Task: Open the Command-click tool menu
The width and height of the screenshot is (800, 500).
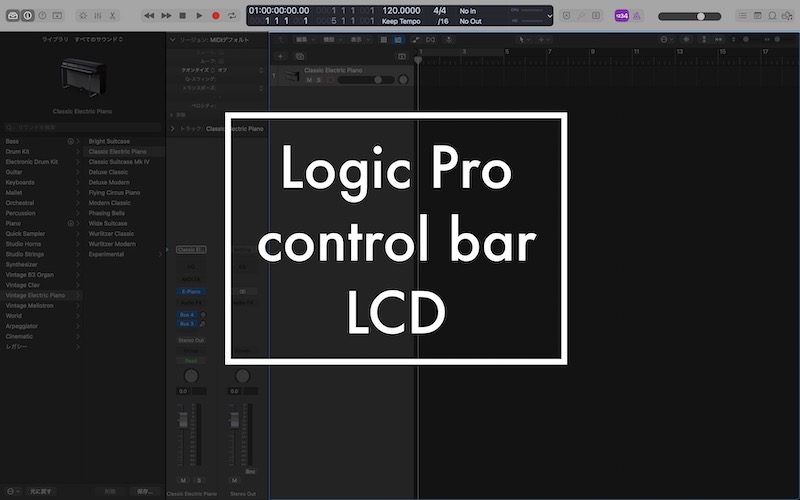Action: tap(543, 39)
